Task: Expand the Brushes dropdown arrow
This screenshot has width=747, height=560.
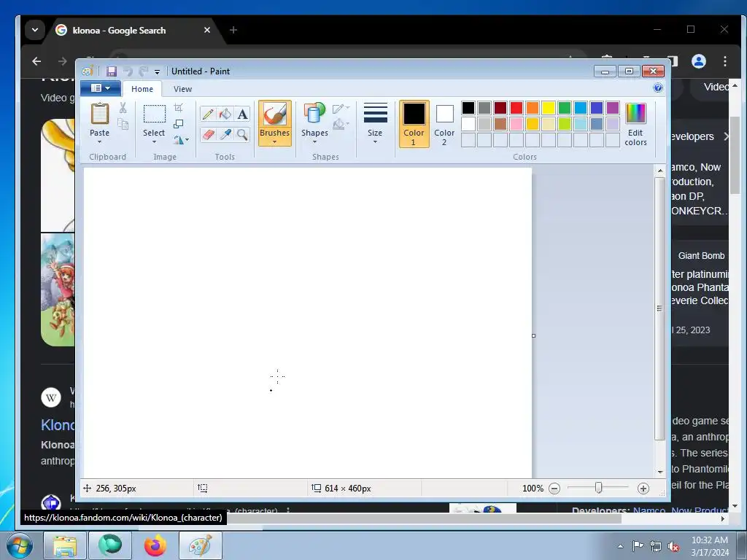Action: 275,142
